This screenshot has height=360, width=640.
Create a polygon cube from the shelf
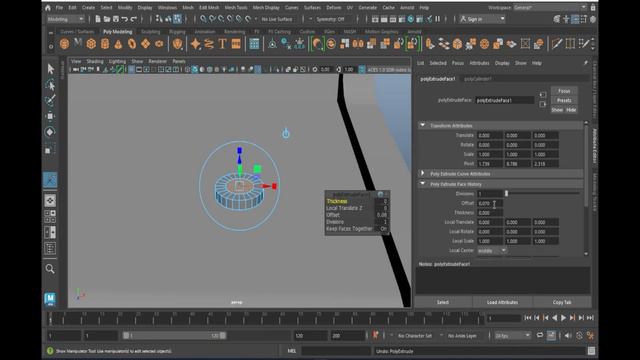click(91, 44)
